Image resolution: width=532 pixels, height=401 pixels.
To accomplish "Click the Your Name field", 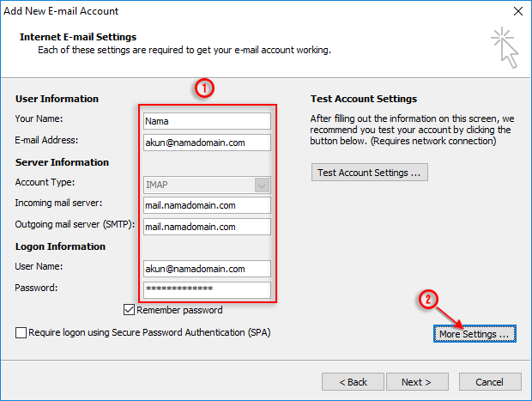I will click(207, 121).
